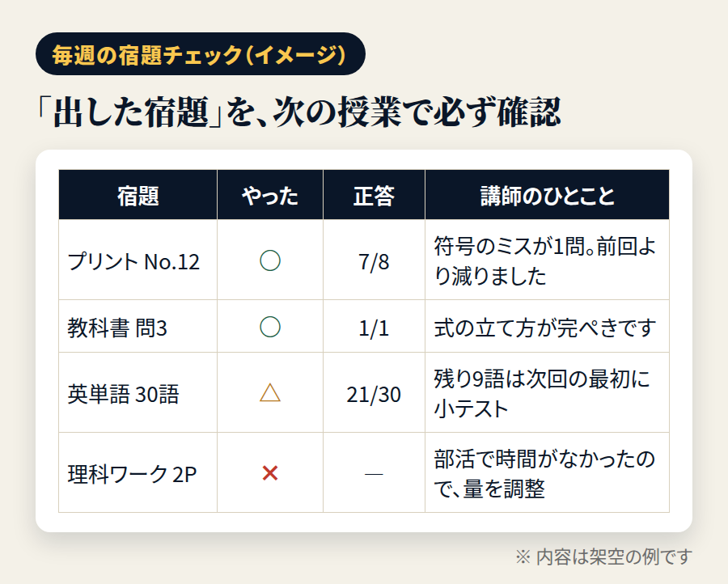Click the 宿題 column header
The image size is (728, 584).
pos(138,194)
